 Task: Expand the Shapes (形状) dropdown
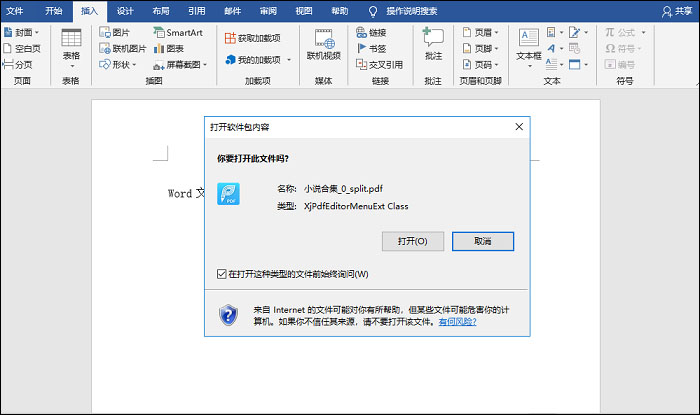(134, 65)
